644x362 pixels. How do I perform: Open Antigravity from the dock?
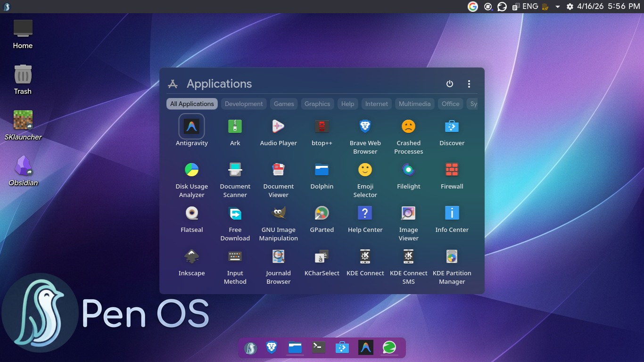pyautogui.click(x=366, y=348)
